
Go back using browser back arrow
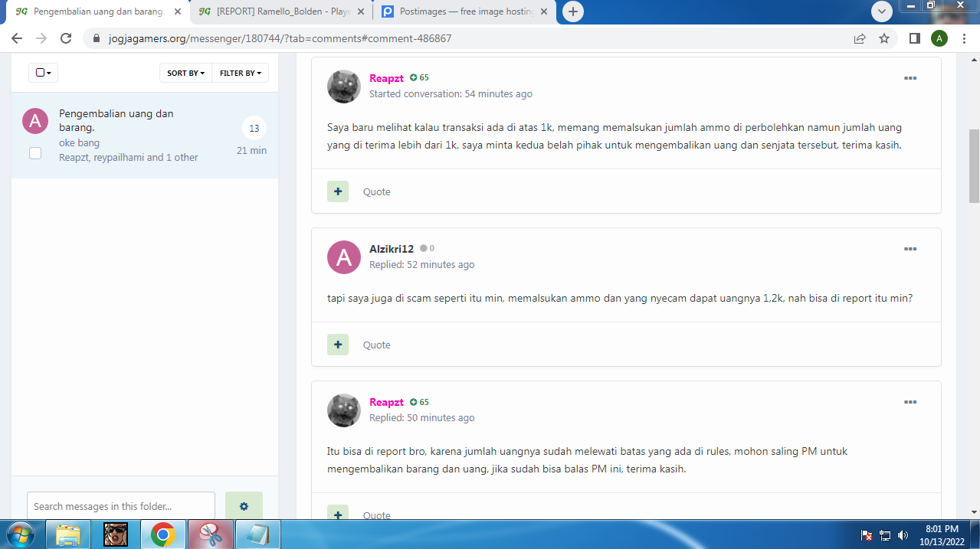[x=17, y=38]
